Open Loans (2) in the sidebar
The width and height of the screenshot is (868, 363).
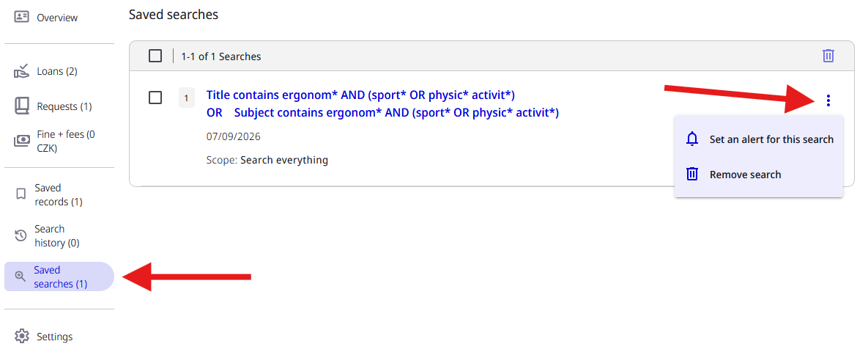pyautogui.click(x=56, y=71)
